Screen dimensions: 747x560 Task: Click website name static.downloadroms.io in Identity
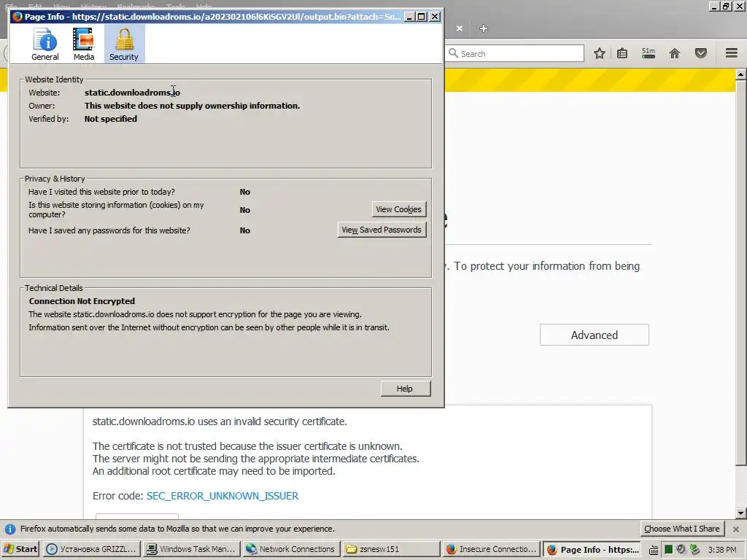click(x=133, y=93)
